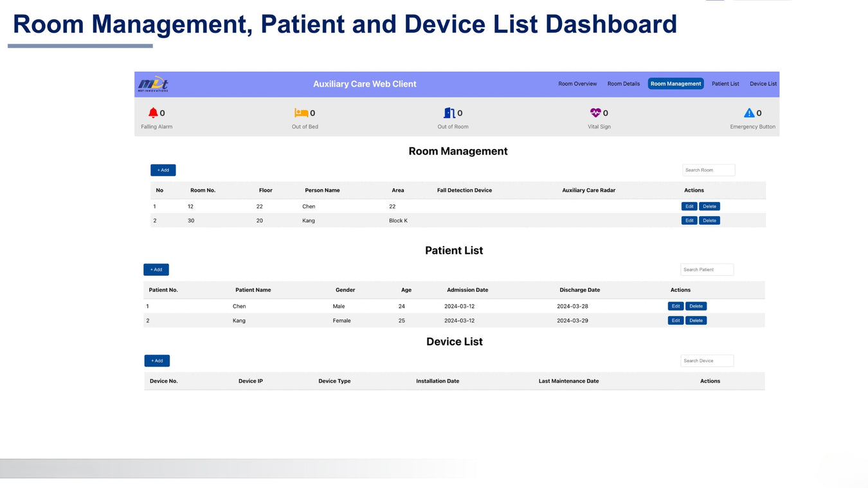The height and width of the screenshot is (488, 868).
Task: Go to the Patient List tab
Action: pyautogui.click(x=725, y=84)
